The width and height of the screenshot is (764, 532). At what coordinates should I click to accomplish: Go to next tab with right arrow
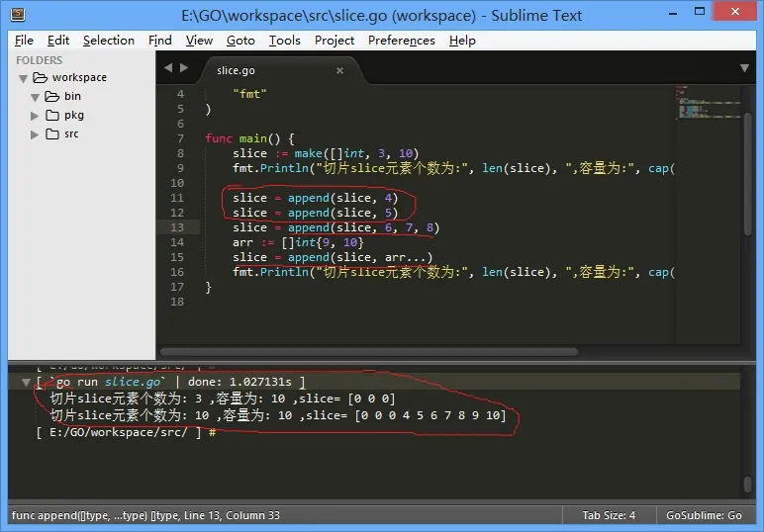184,67
